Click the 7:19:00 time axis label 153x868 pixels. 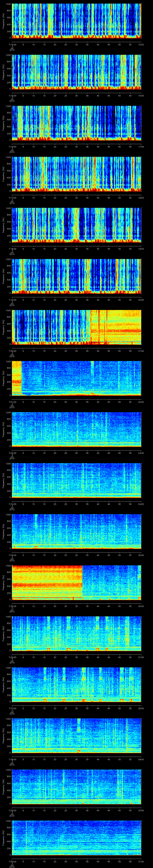pos(12,300)
